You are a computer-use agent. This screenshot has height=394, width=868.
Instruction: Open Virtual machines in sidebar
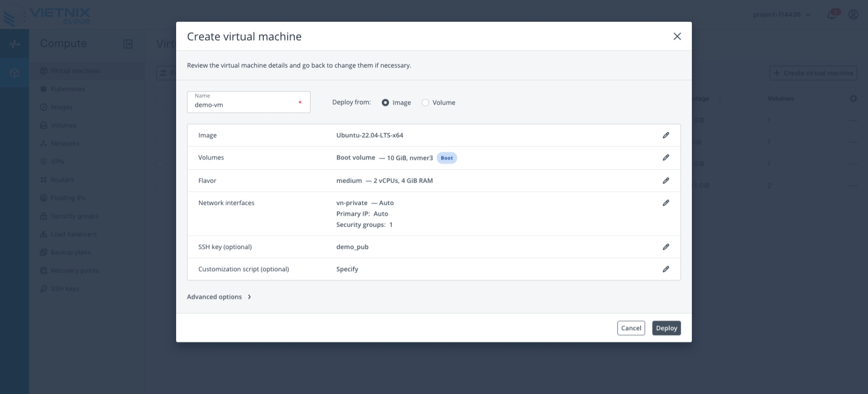pos(87,71)
